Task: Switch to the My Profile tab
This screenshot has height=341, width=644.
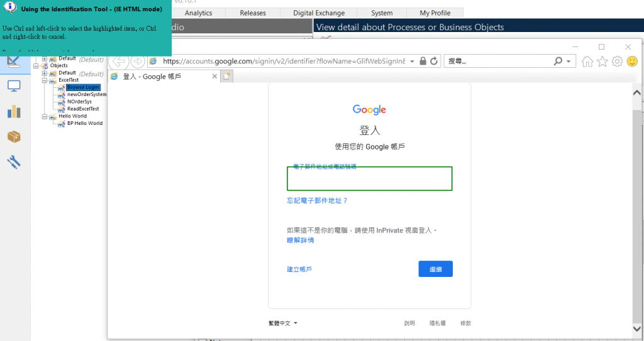Action: 435,13
